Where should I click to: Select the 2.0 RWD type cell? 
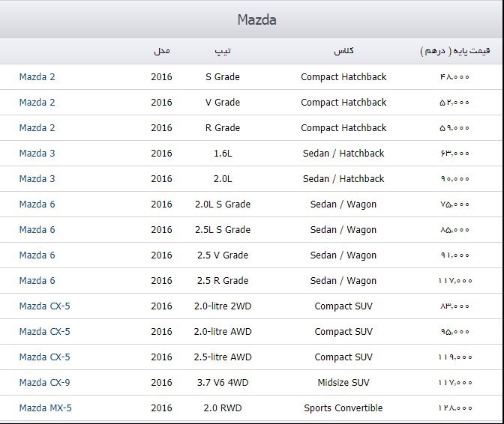pos(223,408)
